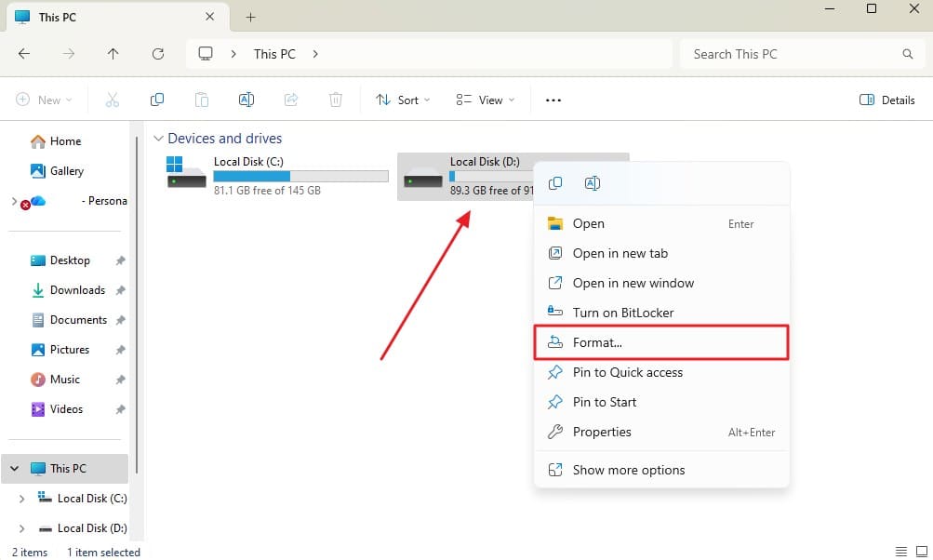Select Format... from context menu
The image size is (933, 560).
pyautogui.click(x=661, y=342)
